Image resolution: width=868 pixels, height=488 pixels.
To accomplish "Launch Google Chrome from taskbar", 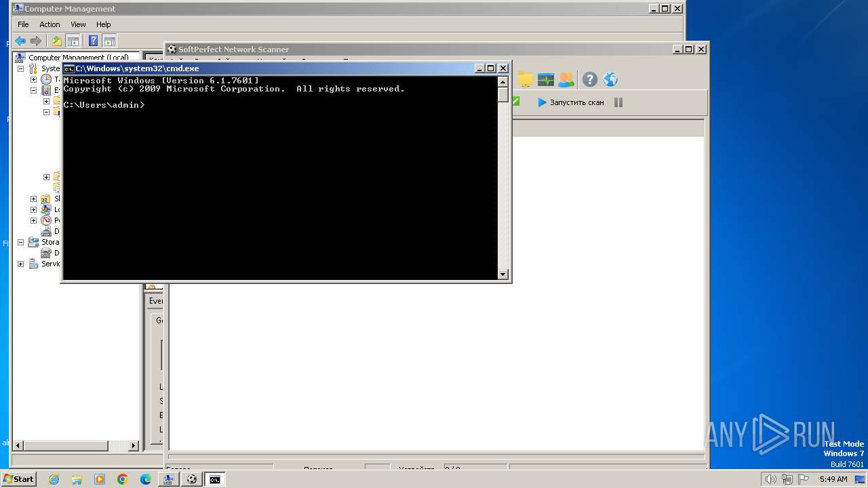I will pyautogui.click(x=123, y=479).
